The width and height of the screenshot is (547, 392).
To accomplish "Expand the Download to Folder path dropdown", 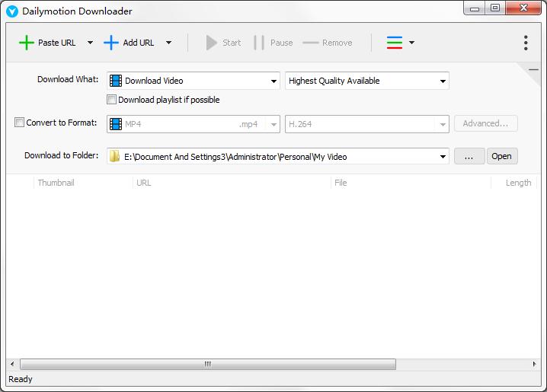I will 443,157.
